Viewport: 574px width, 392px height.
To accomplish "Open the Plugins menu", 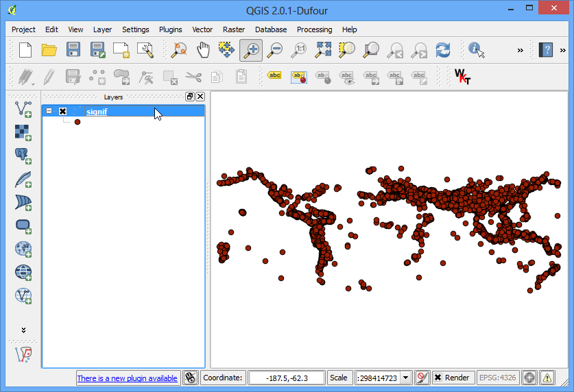I will tap(170, 29).
